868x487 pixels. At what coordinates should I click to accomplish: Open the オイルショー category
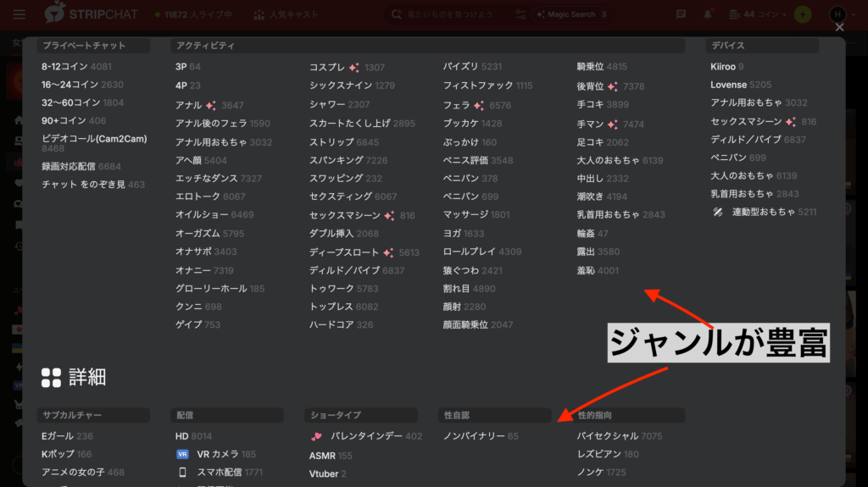(214, 215)
